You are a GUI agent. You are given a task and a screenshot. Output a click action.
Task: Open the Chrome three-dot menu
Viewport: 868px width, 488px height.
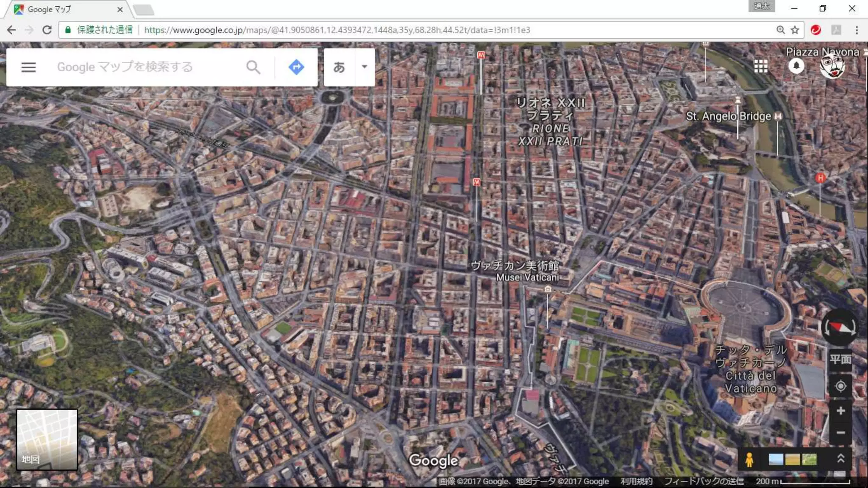[x=857, y=30]
